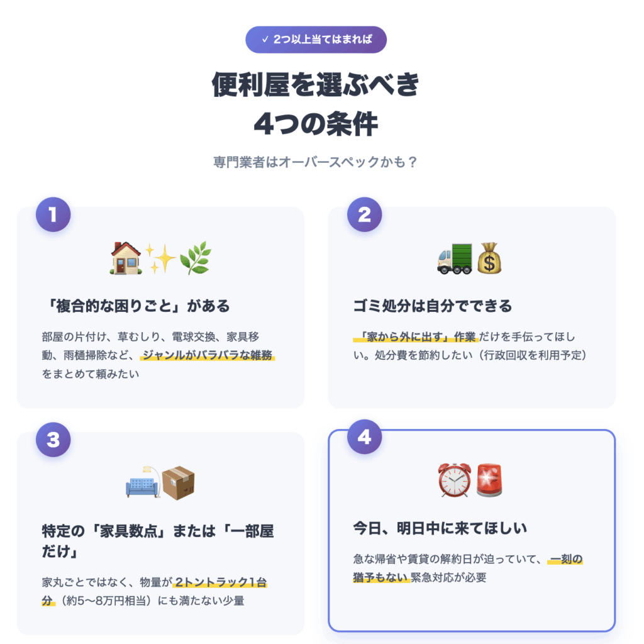The height and width of the screenshot is (644, 644).
Task: Click the purple number 3 badge
Action: point(53,440)
